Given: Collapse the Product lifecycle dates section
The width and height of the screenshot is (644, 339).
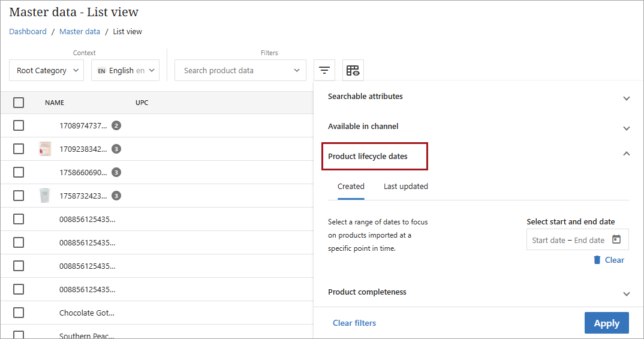Looking at the screenshot, I should [626, 154].
